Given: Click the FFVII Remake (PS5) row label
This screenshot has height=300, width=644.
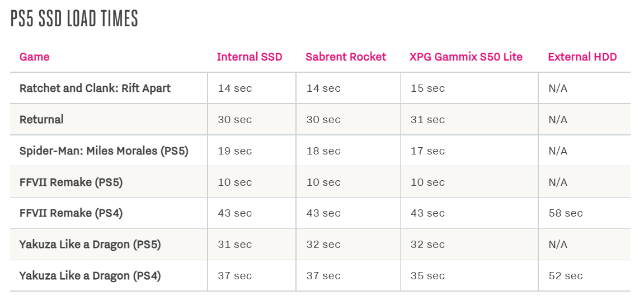Looking at the screenshot, I should click(x=71, y=182).
